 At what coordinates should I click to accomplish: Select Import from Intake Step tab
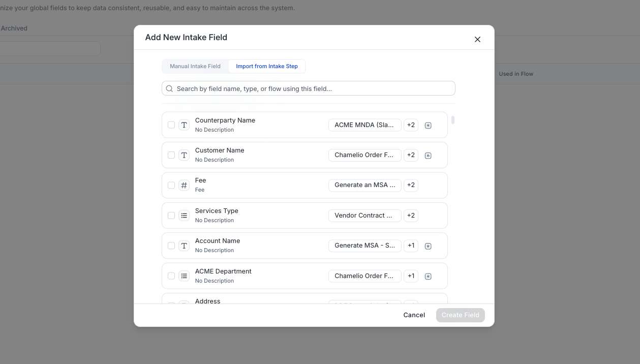point(267,66)
